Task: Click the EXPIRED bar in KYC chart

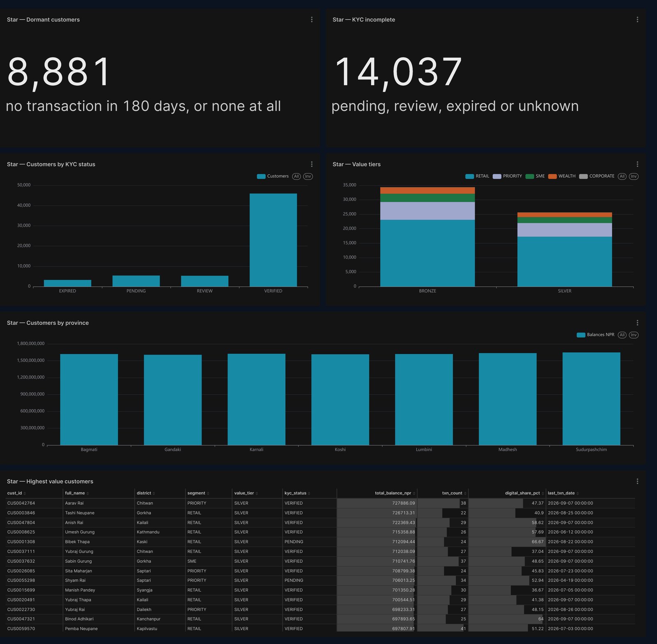Action: pos(67,283)
